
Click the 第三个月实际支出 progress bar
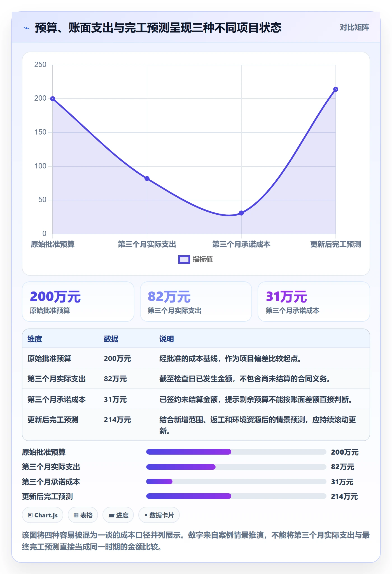point(236,467)
